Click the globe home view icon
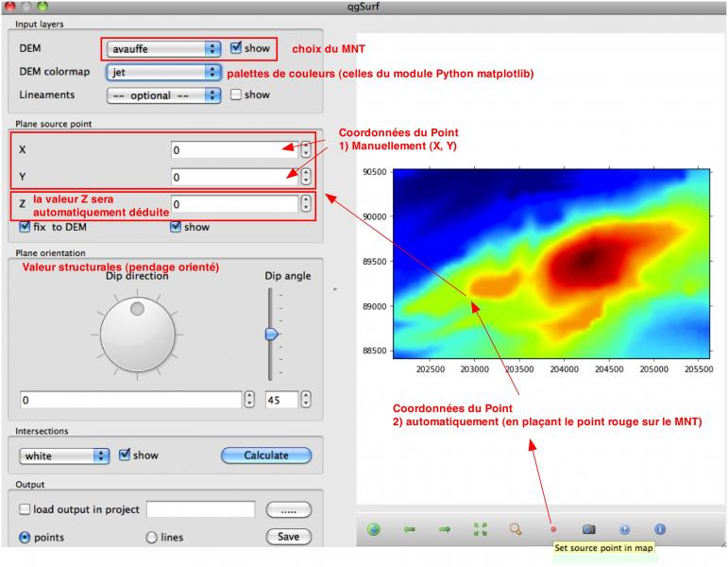The image size is (728, 567). tap(374, 529)
